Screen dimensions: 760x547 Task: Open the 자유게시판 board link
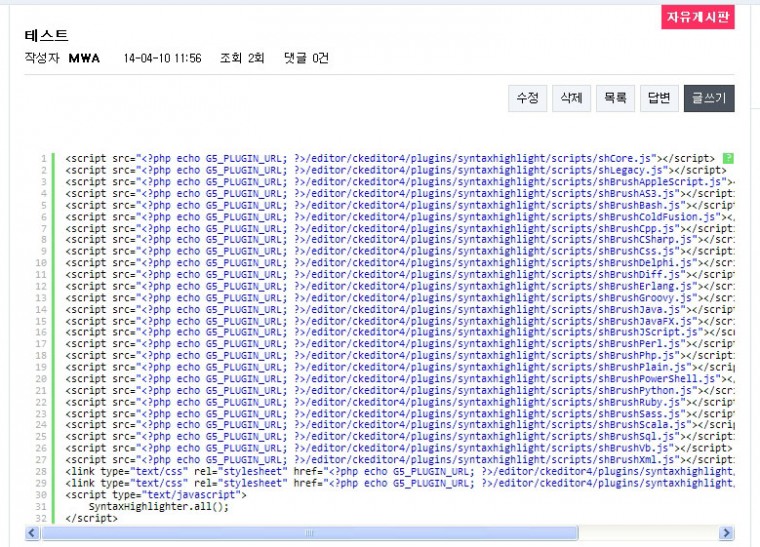[697, 17]
